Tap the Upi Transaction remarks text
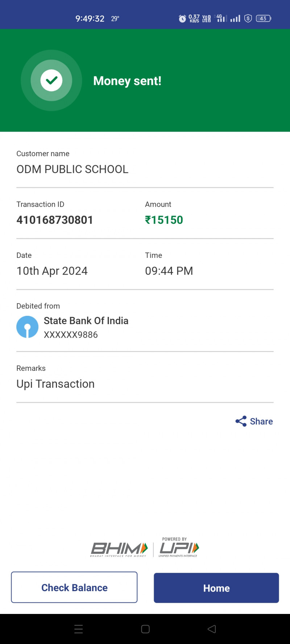Screen dimensions: 290x644 pos(55,384)
